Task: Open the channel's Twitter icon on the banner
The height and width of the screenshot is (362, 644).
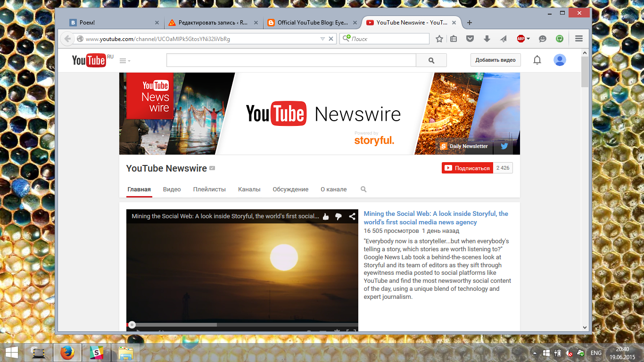Action: pyautogui.click(x=504, y=146)
